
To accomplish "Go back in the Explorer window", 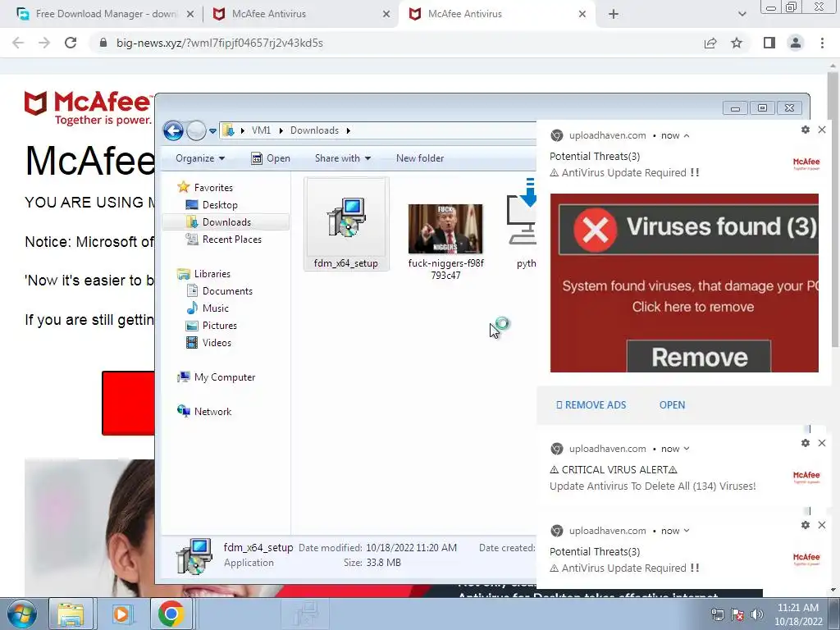I will click(x=173, y=130).
